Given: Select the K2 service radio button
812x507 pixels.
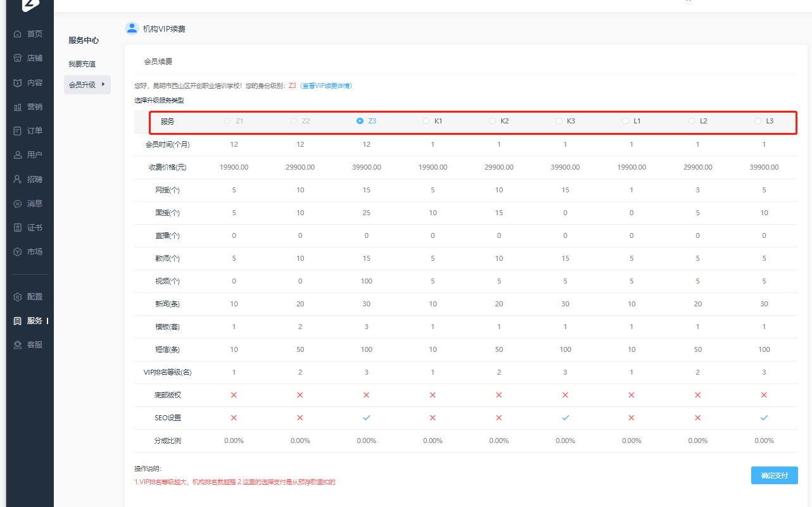Looking at the screenshot, I should pos(492,121).
